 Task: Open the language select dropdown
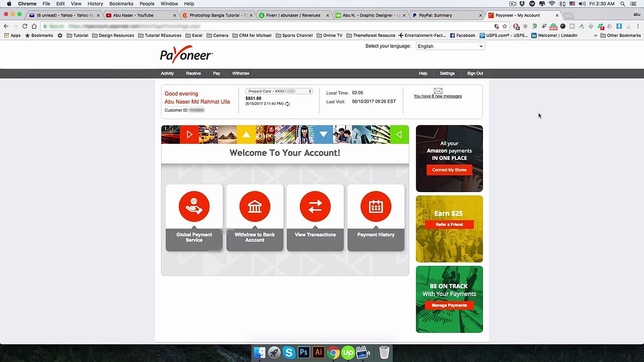(x=450, y=46)
